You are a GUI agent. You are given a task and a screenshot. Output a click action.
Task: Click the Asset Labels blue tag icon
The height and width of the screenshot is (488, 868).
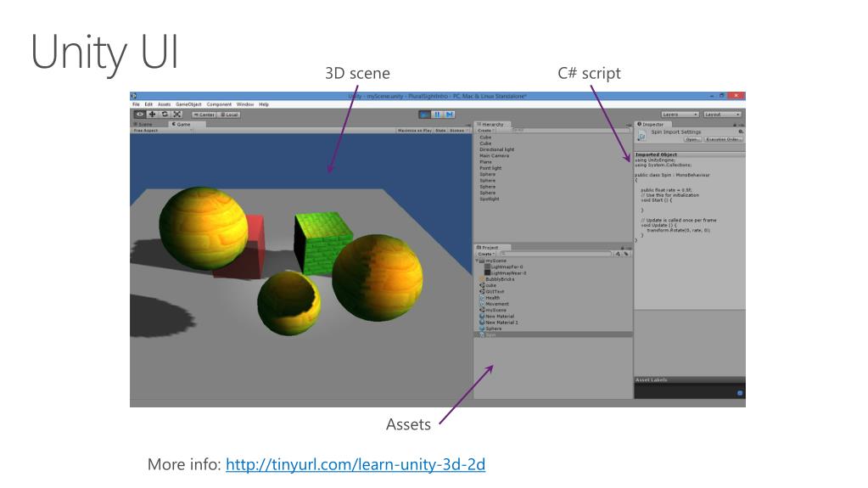point(740,393)
